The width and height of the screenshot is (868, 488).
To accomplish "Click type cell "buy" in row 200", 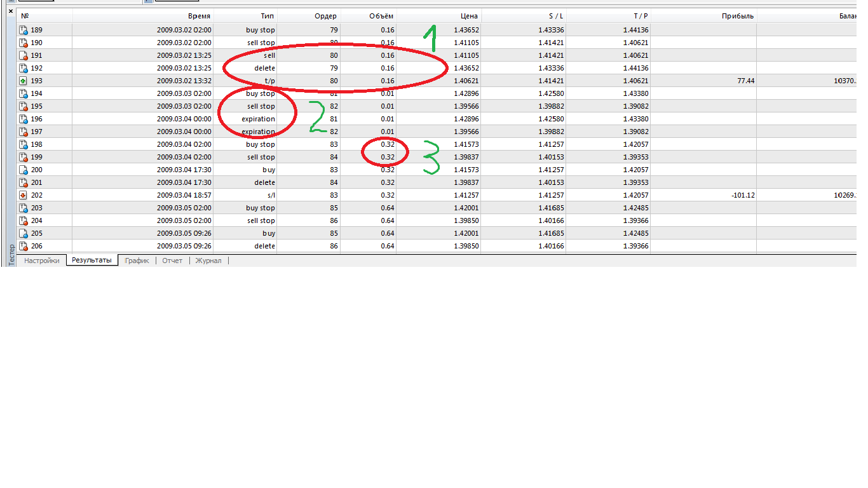I will (269, 170).
